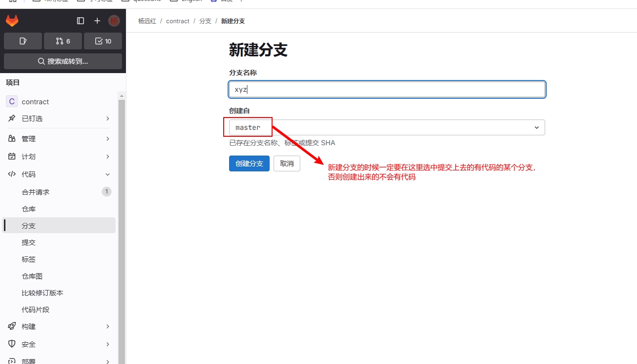The image size is (637, 364).
Task: Click the 创建自 label
Action: 239,111
